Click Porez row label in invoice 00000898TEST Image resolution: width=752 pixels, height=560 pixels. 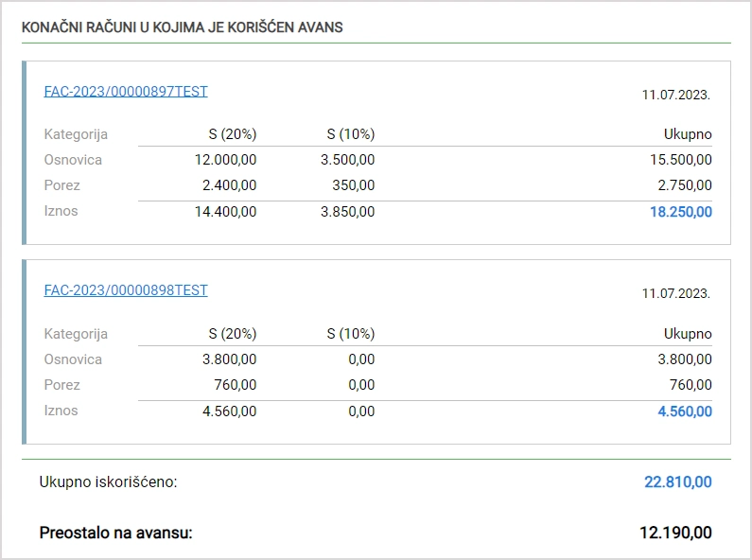tap(61, 384)
